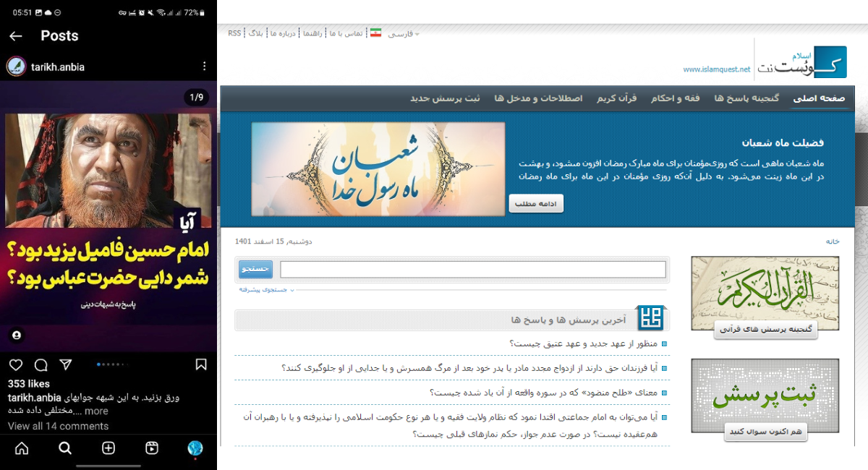Open the فقه و احکام menu
Screen dimensions: 868x470
pyautogui.click(x=675, y=98)
